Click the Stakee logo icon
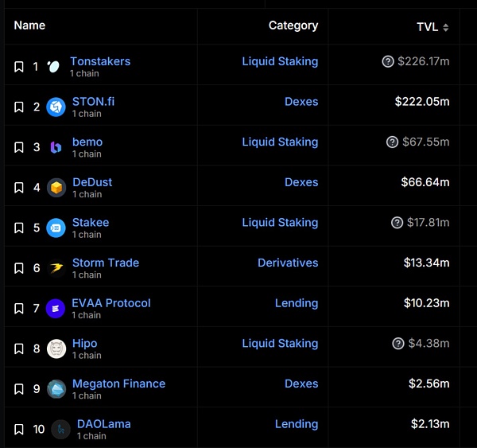The image size is (477, 448). pos(56,228)
